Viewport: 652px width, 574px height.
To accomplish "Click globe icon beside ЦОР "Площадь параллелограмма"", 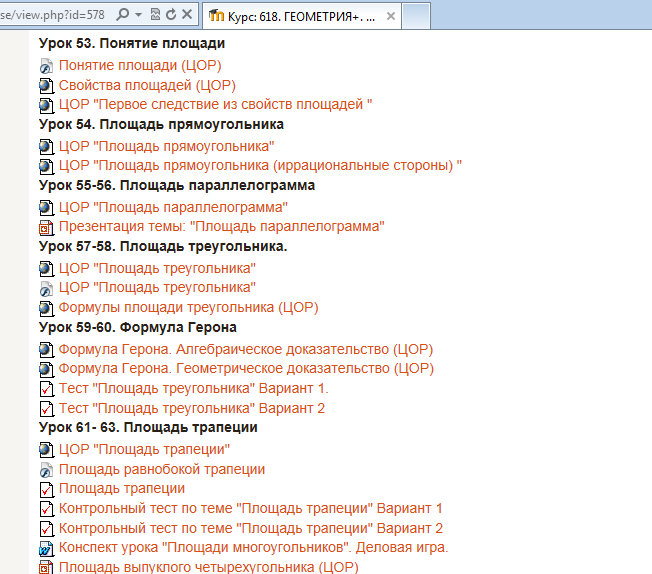I will pos(46,208).
